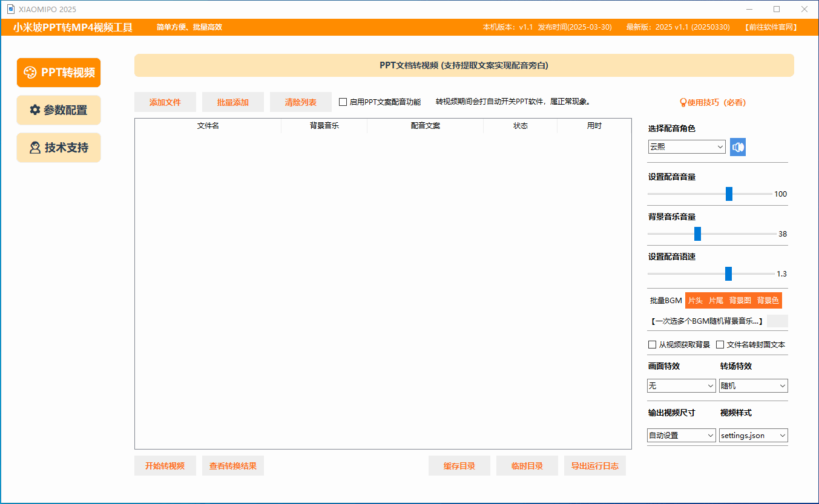The height and width of the screenshot is (504, 819).
Task: Click the dubbing volume value 100
Action: (x=781, y=194)
